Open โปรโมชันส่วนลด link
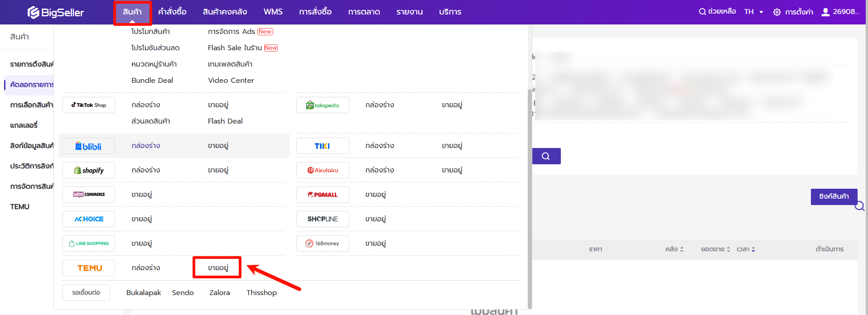 click(x=155, y=48)
